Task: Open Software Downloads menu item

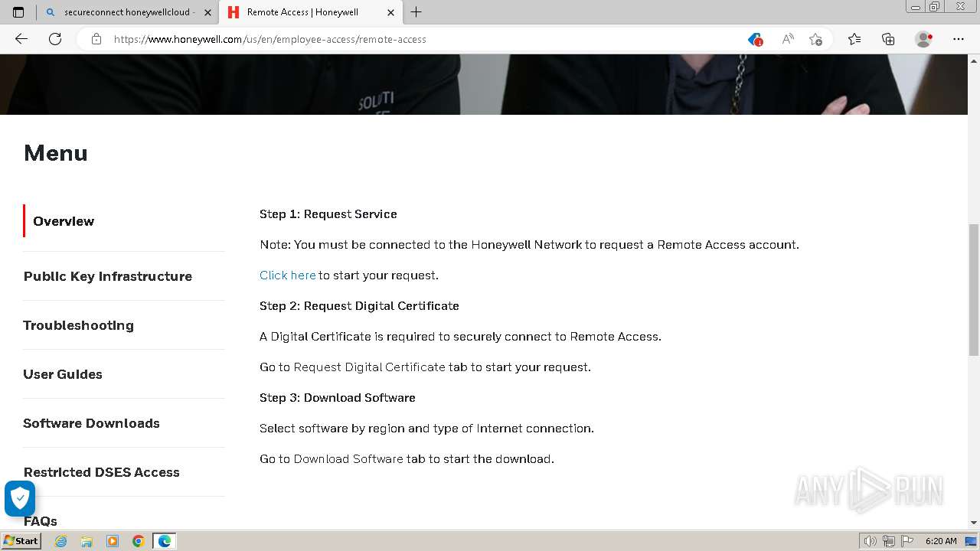Action: tap(92, 423)
